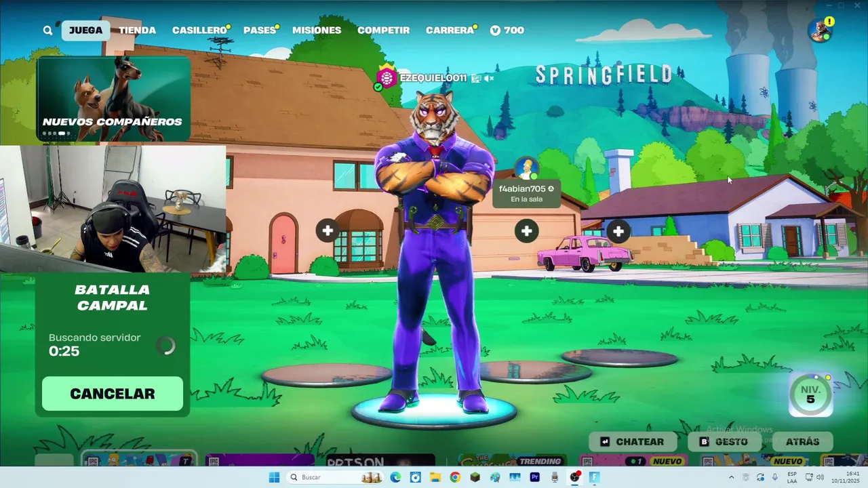Click the platform icon beside EZEQUIEL0011

(476, 78)
